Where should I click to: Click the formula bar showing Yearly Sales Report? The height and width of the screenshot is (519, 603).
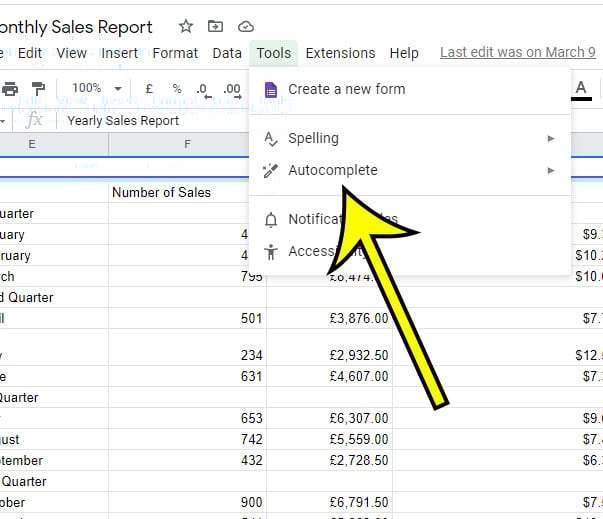point(123,121)
